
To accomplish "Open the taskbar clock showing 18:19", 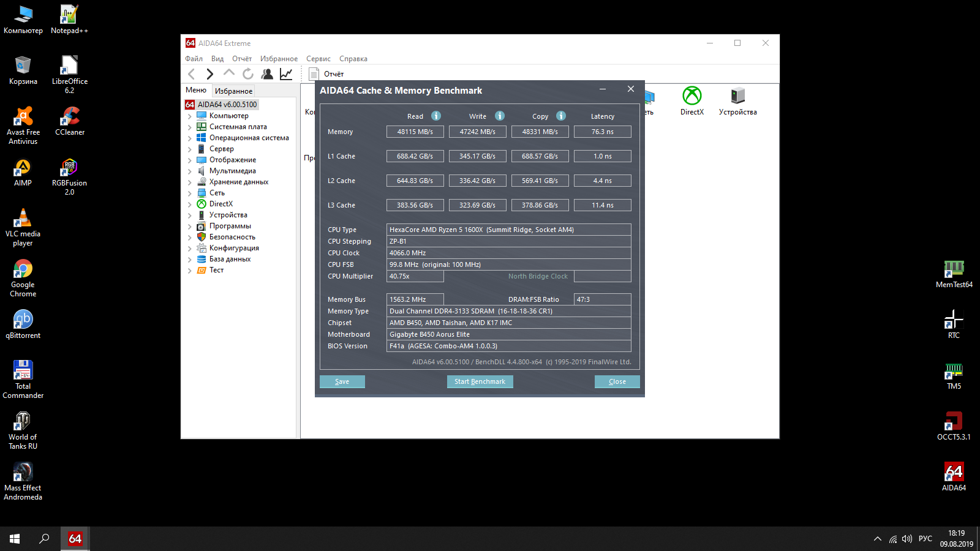I will tap(957, 539).
